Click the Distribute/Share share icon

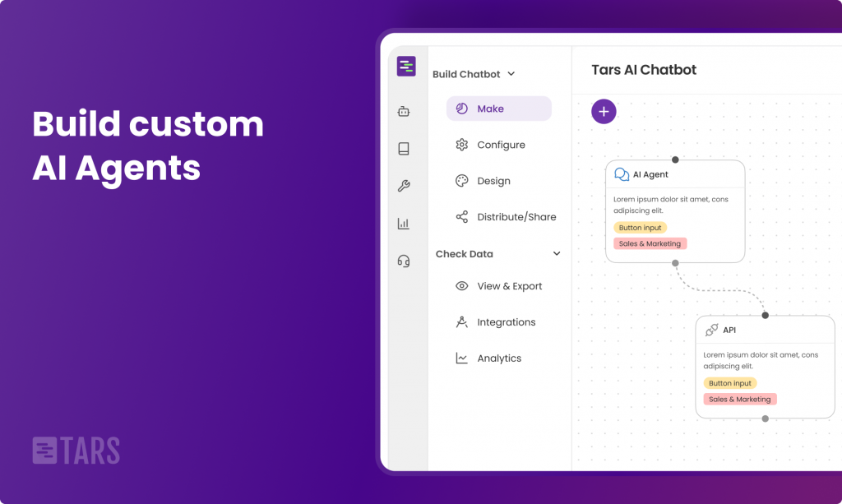(462, 217)
